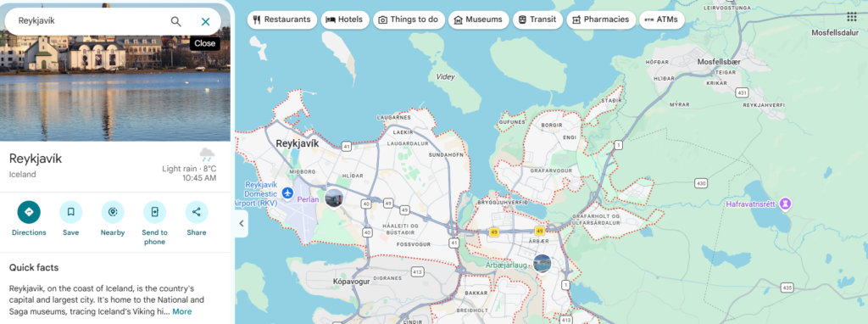The width and height of the screenshot is (868, 324).
Task: Click the Miðborg district label
Action: tap(303, 171)
